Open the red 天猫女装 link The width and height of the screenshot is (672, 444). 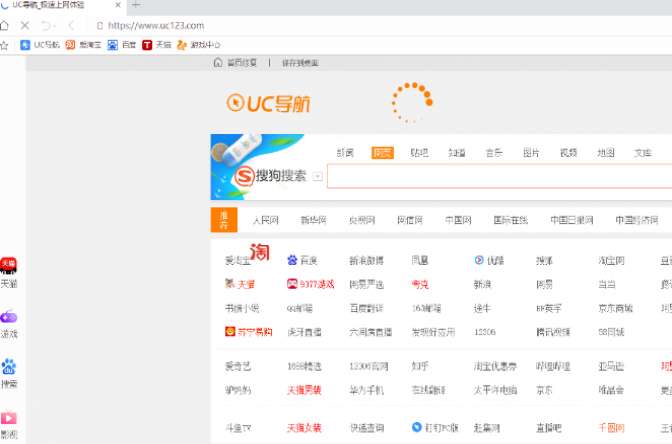(304, 428)
